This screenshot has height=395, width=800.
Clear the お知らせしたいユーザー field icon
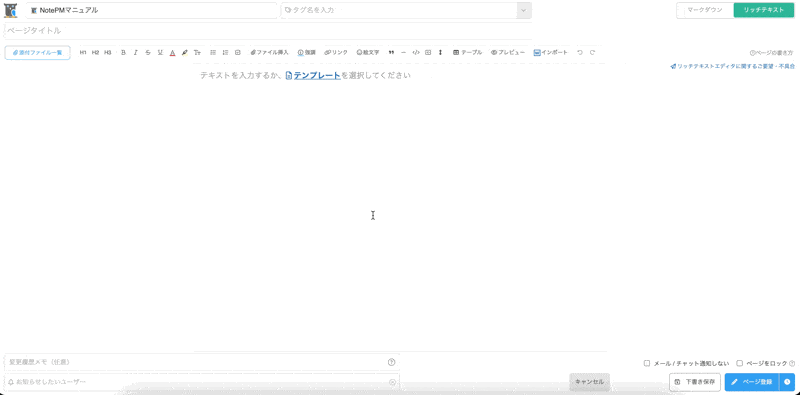click(x=392, y=382)
